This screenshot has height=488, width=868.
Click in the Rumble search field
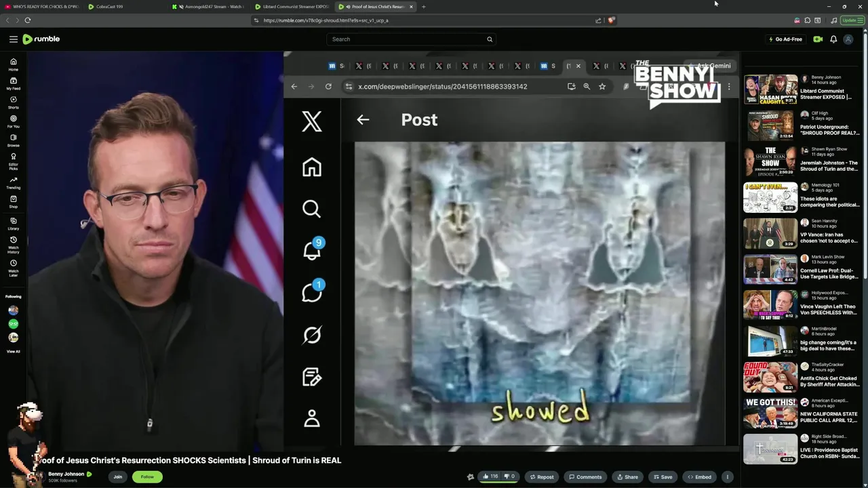410,39
